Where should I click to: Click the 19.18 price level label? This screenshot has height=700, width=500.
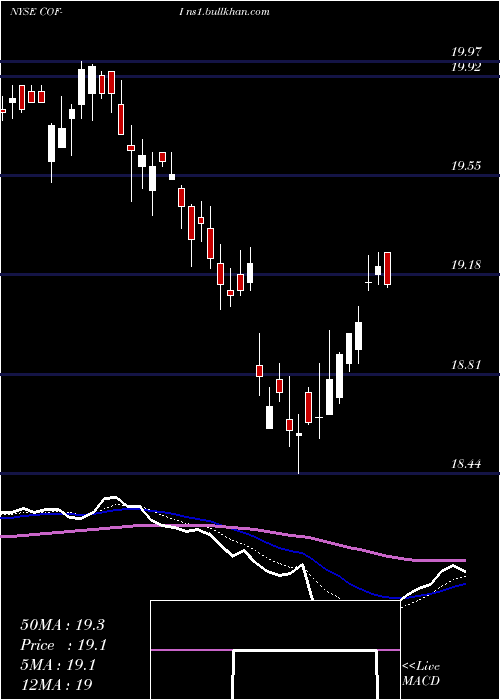(x=466, y=265)
